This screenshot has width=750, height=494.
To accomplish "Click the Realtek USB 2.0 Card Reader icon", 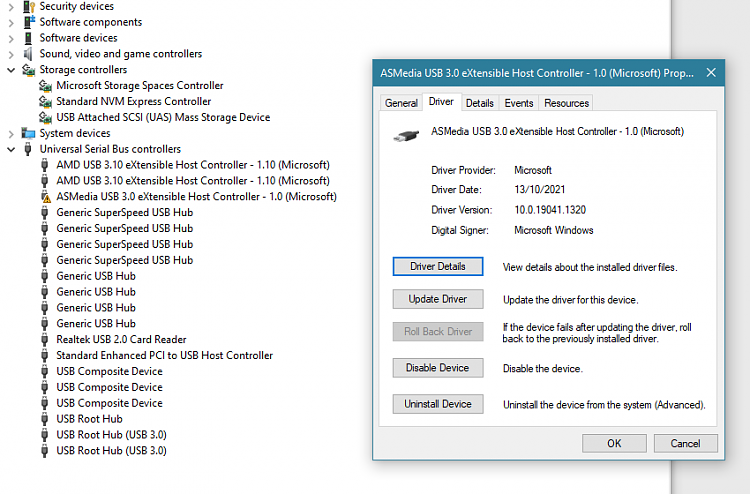I will (44, 340).
